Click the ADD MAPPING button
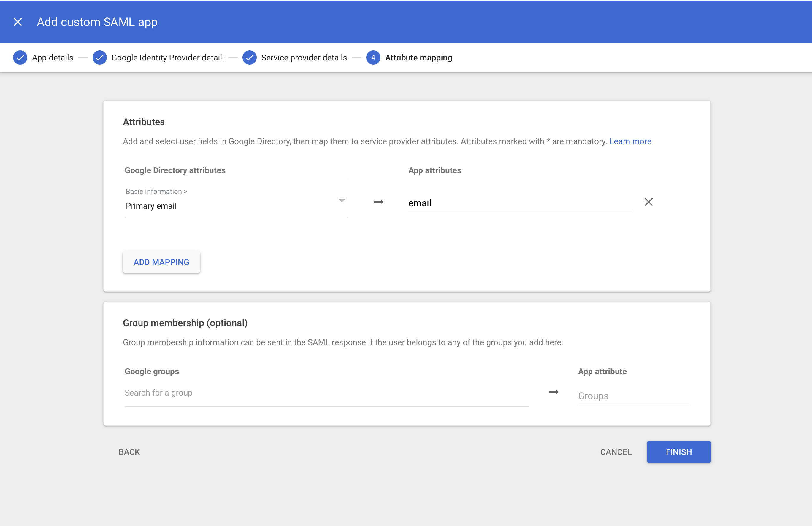 pyautogui.click(x=161, y=262)
